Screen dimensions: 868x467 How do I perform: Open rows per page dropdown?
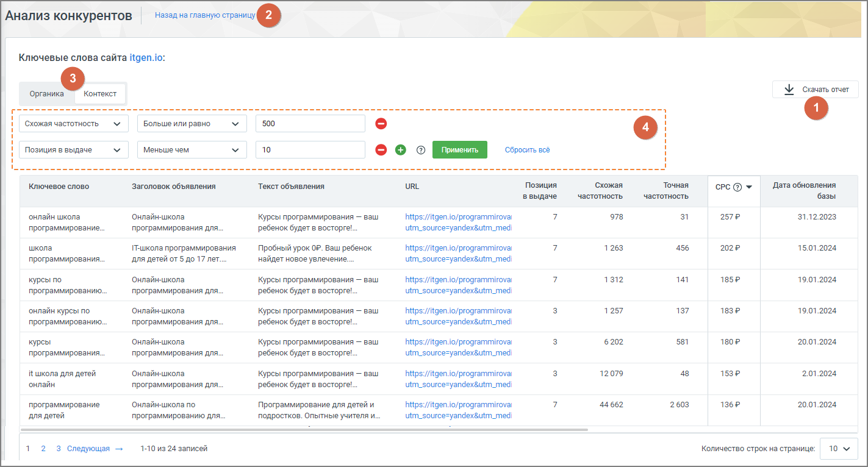[838, 449]
